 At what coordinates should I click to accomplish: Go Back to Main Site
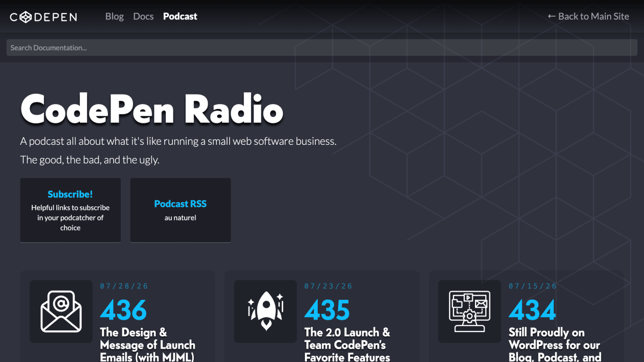[588, 17]
